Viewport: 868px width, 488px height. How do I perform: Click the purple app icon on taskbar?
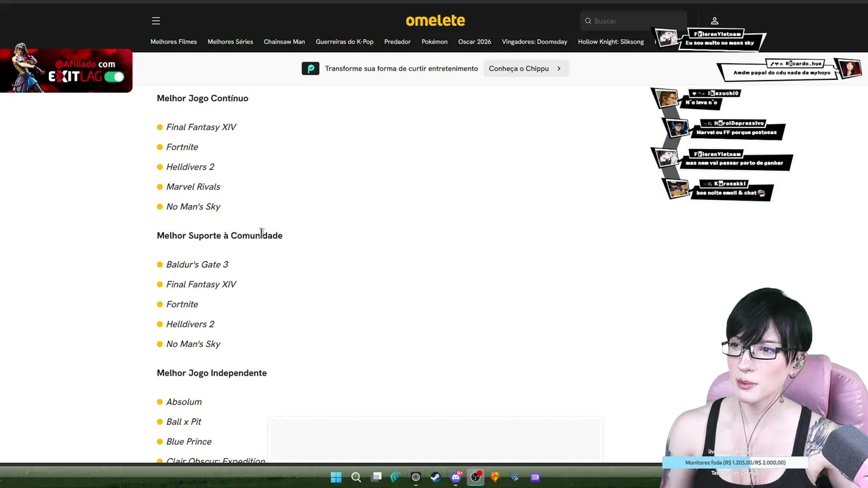535,477
